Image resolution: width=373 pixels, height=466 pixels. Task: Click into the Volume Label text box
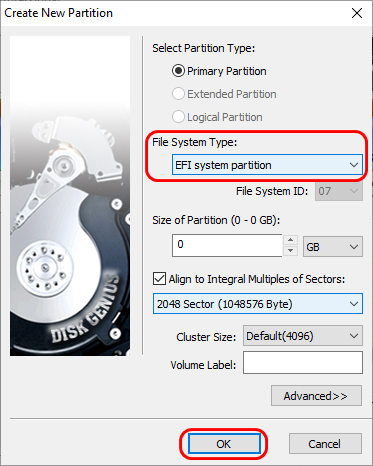pyautogui.click(x=303, y=362)
